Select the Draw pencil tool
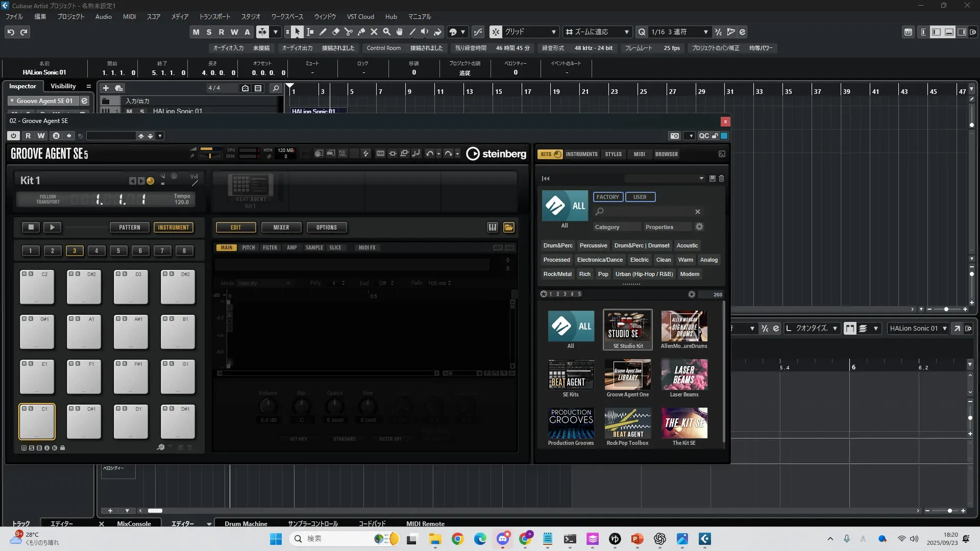 click(323, 32)
